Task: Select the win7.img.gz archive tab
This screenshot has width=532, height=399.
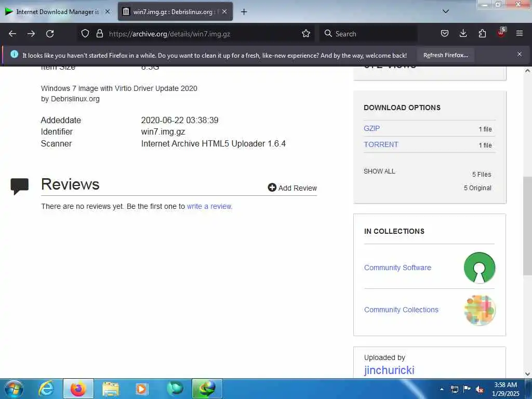Action: tap(175, 12)
